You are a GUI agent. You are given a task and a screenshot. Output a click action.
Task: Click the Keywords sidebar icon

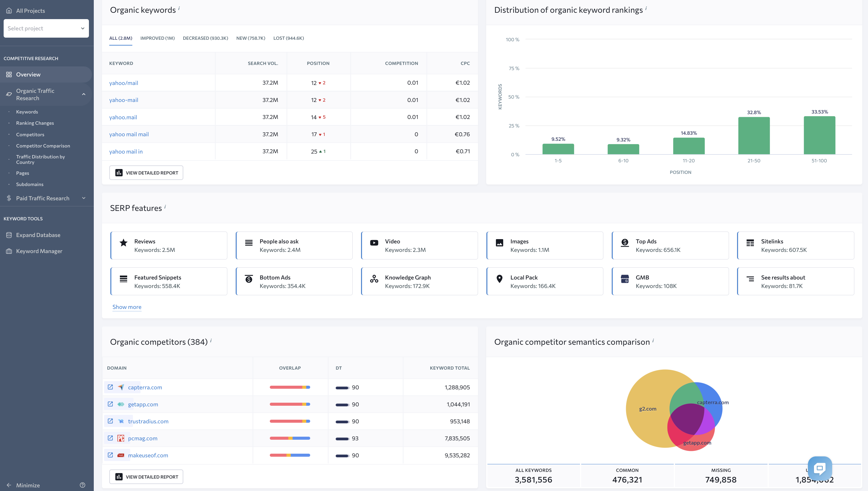point(27,111)
